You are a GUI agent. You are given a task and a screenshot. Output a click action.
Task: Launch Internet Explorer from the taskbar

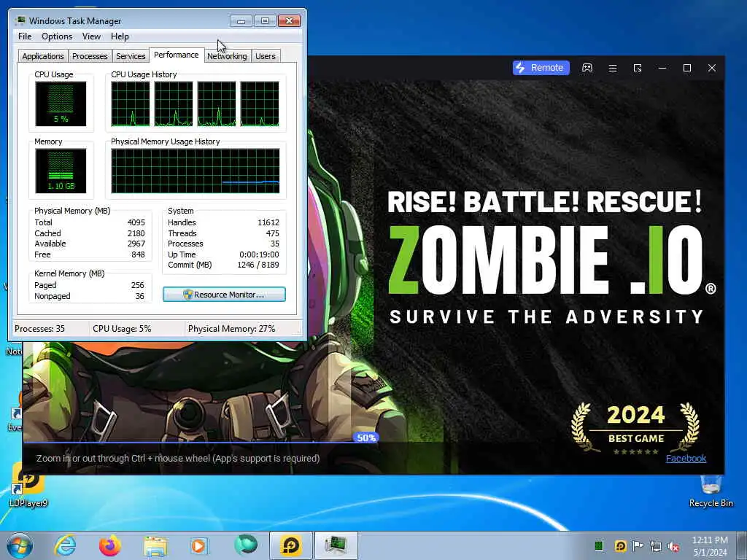65,545
